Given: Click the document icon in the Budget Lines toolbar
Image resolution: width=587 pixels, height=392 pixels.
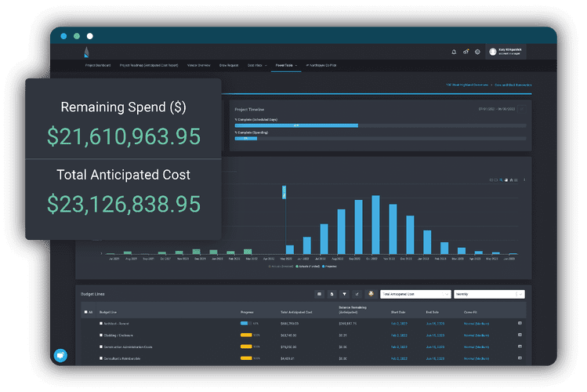Looking at the screenshot, I should 332,294.
